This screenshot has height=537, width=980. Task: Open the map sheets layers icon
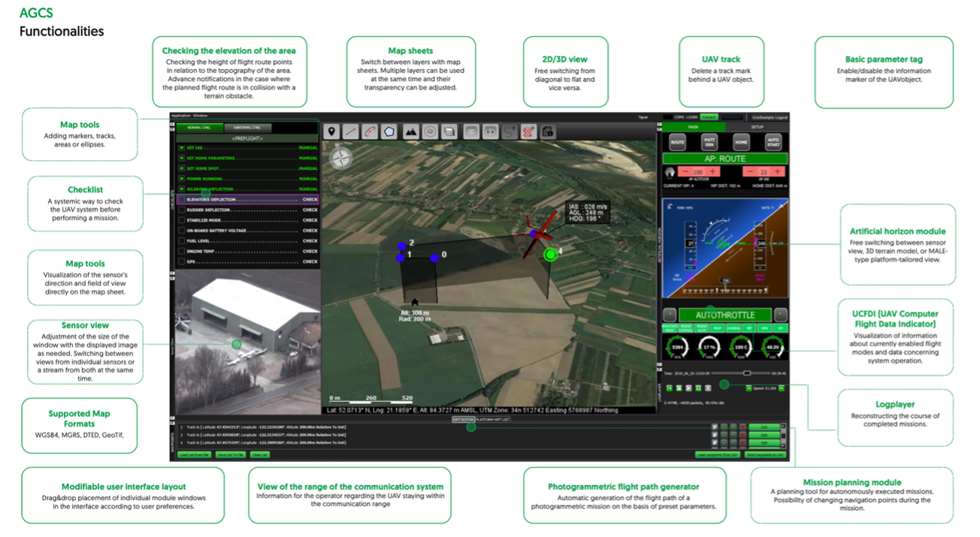coord(449,131)
